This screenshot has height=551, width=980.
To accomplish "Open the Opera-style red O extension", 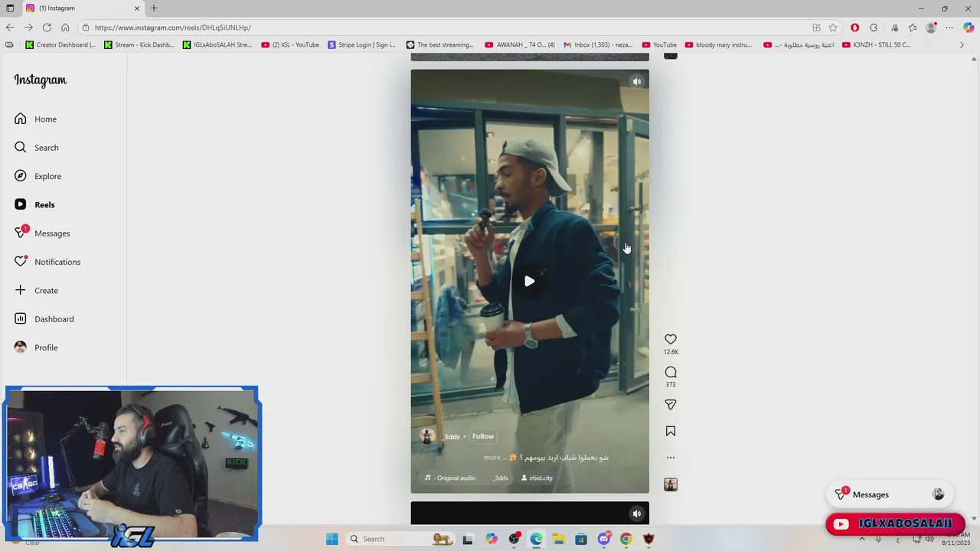I will click(854, 28).
